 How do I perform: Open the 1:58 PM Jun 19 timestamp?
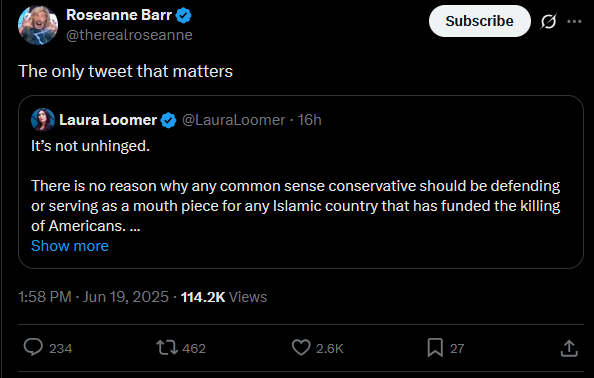[x=93, y=297]
